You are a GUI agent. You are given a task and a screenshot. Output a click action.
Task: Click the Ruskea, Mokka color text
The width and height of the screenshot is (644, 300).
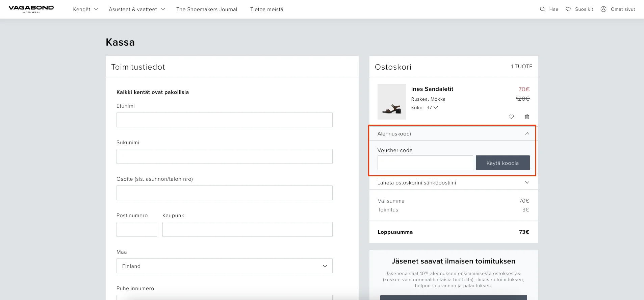(428, 99)
